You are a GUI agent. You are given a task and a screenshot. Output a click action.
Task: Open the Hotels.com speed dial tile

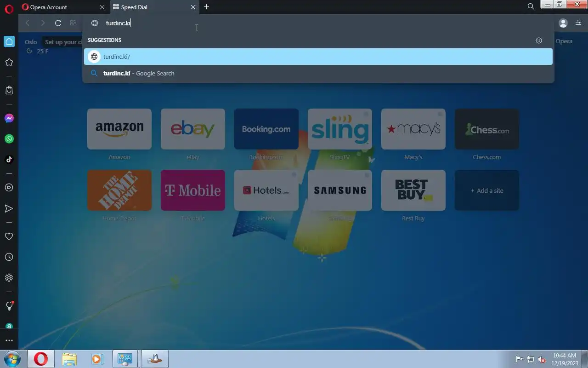point(266,190)
